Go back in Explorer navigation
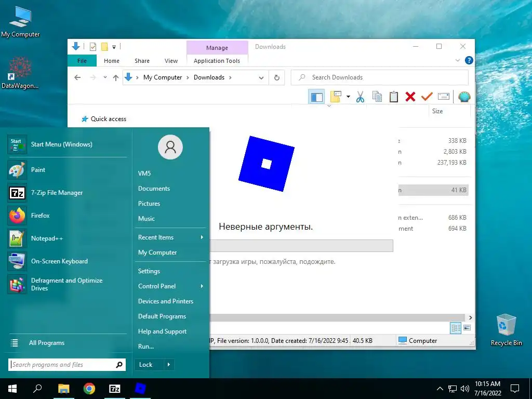Image resolution: width=532 pixels, height=399 pixels. (x=77, y=78)
